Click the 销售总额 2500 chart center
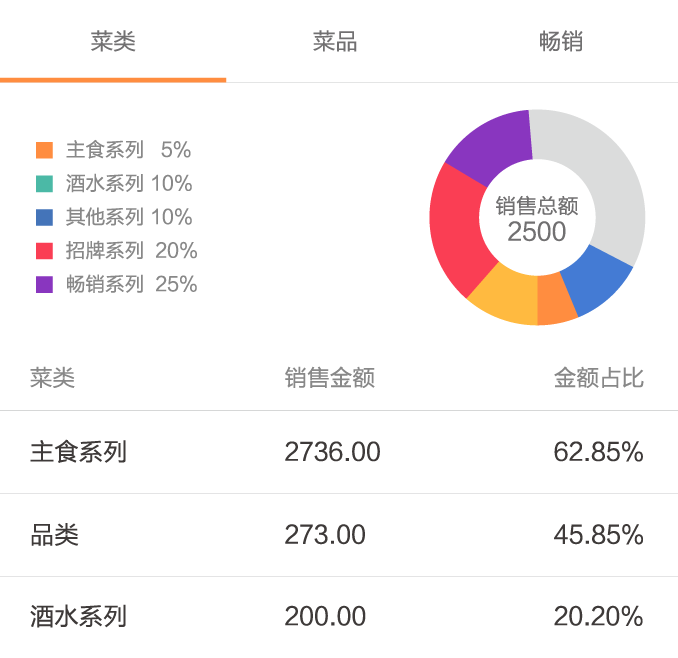This screenshot has width=678, height=658. [x=537, y=219]
